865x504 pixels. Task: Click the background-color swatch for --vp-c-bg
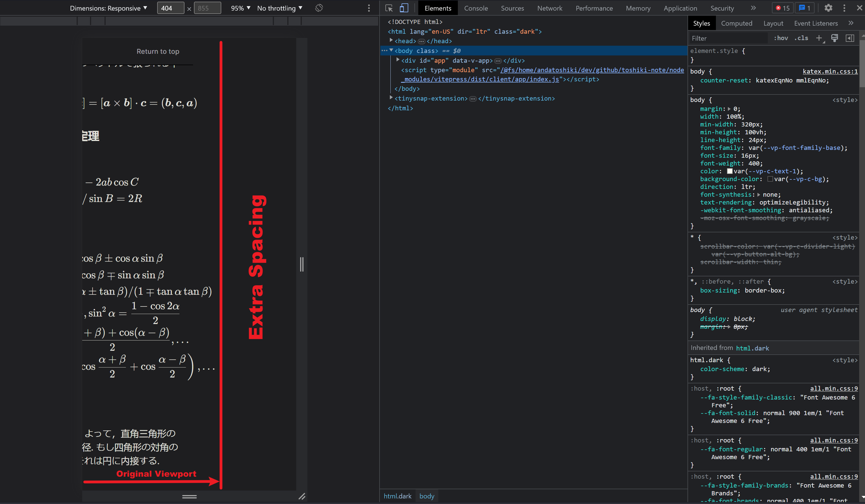click(x=770, y=179)
